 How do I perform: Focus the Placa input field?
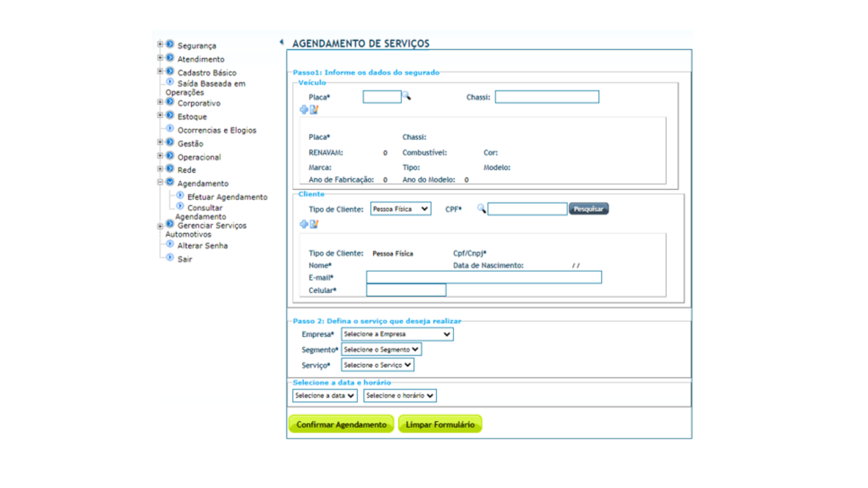(x=382, y=97)
